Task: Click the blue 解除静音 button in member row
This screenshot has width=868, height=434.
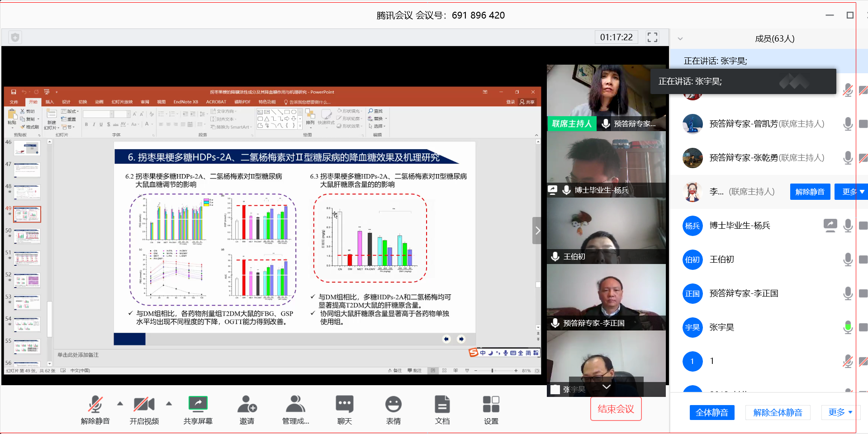Action: [810, 192]
